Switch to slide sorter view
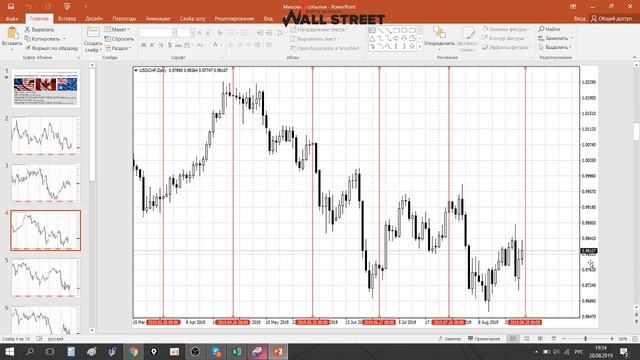The width and height of the screenshot is (640, 360). (527, 339)
